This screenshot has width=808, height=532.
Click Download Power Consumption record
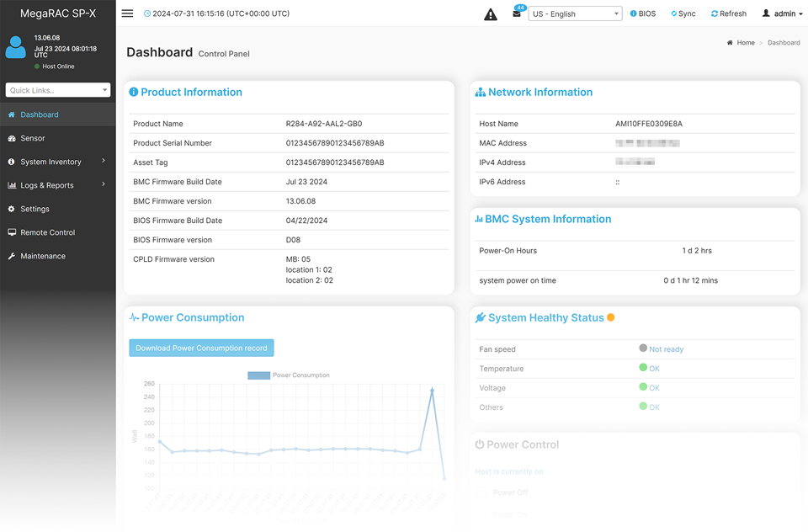click(201, 347)
